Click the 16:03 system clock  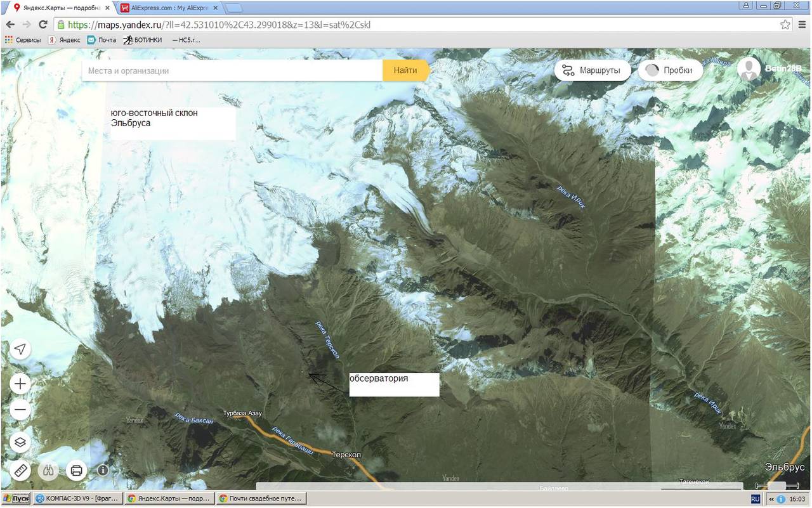(796, 499)
